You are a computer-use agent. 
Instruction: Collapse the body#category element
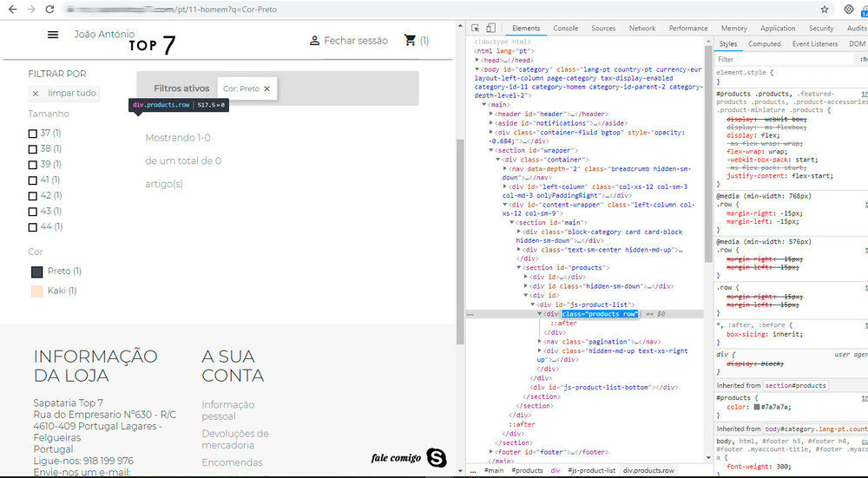(477, 69)
